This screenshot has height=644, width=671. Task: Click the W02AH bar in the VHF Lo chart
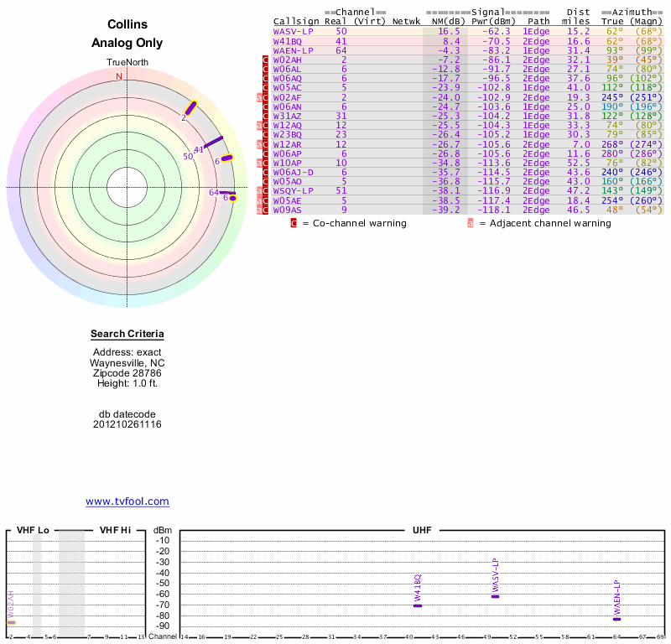(x=12, y=622)
